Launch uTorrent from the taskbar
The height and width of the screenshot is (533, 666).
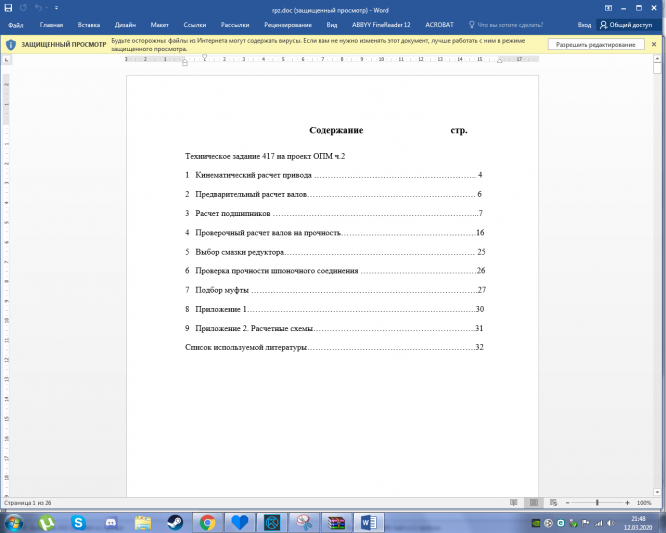coord(45,522)
